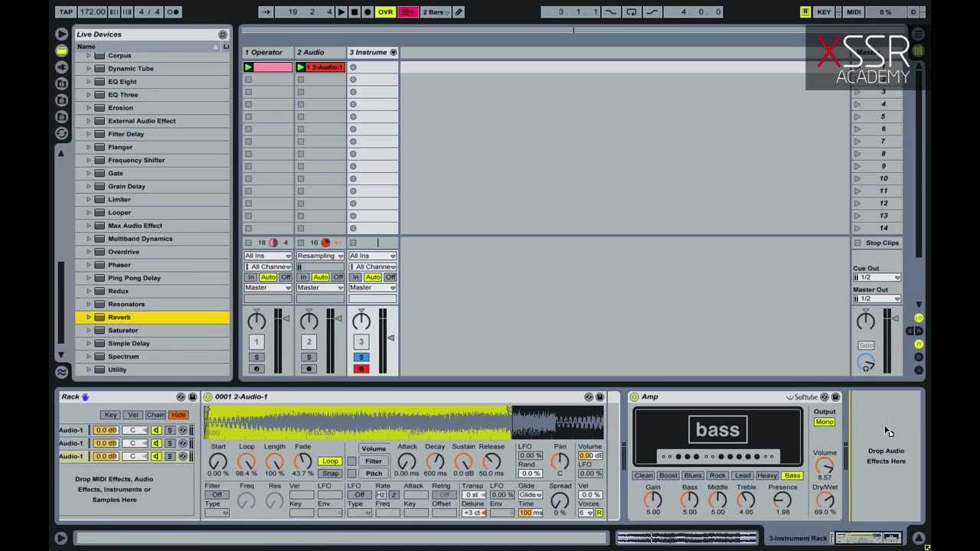The width and height of the screenshot is (980, 551).
Task: Set Instrument track monitor to Off
Action: pyautogui.click(x=390, y=277)
